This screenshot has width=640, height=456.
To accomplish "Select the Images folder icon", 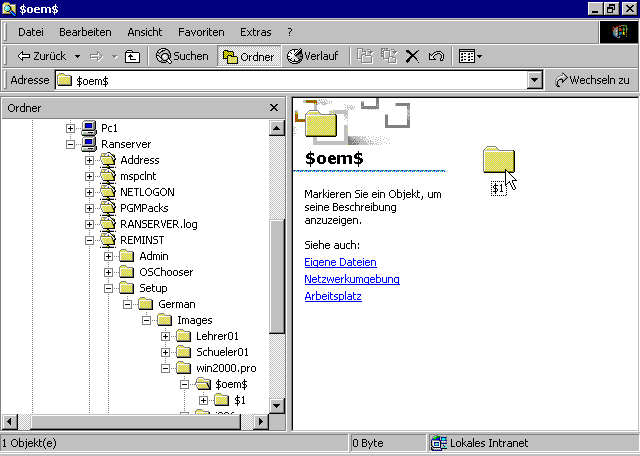I will click(x=164, y=320).
